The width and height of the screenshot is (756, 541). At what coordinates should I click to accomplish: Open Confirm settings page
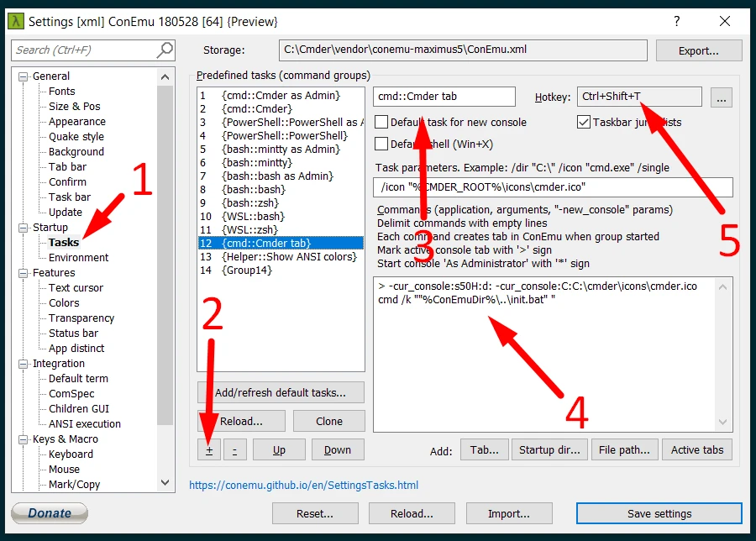(x=67, y=181)
